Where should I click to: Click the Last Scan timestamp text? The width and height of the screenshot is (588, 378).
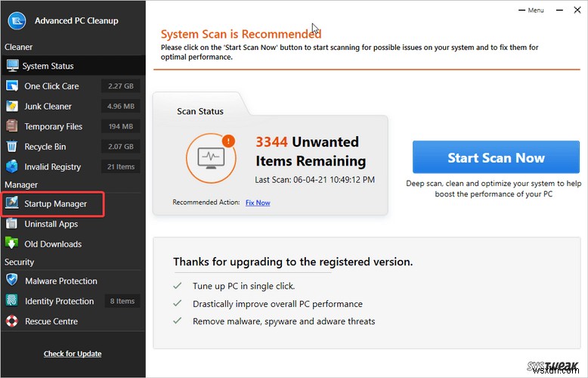point(314,180)
